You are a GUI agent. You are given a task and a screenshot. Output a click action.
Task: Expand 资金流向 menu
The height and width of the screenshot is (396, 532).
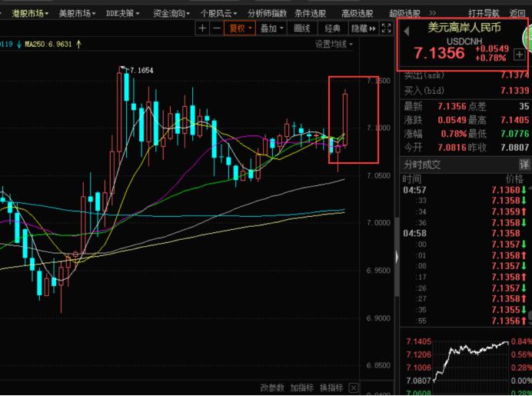[171, 13]
